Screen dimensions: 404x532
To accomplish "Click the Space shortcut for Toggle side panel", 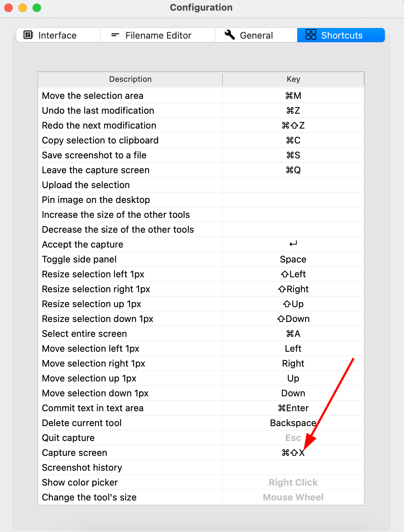I will coord(293,259).
